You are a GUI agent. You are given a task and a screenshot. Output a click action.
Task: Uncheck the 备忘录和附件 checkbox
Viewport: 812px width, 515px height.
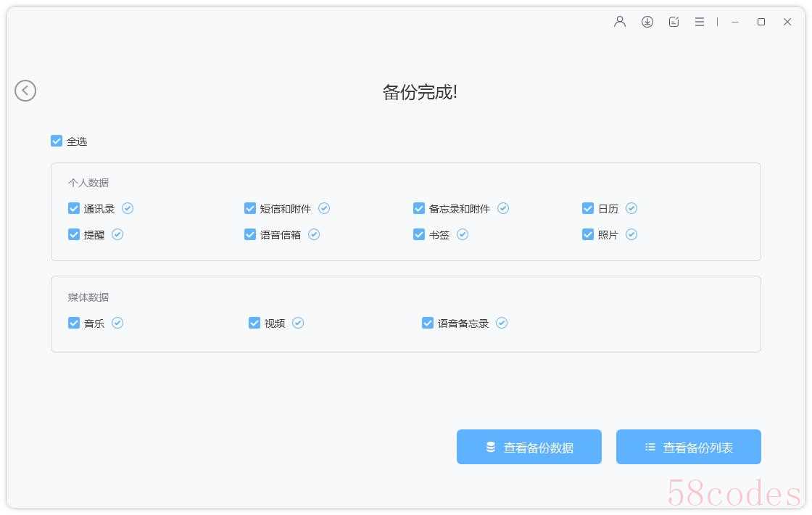[x=419, y=208]
